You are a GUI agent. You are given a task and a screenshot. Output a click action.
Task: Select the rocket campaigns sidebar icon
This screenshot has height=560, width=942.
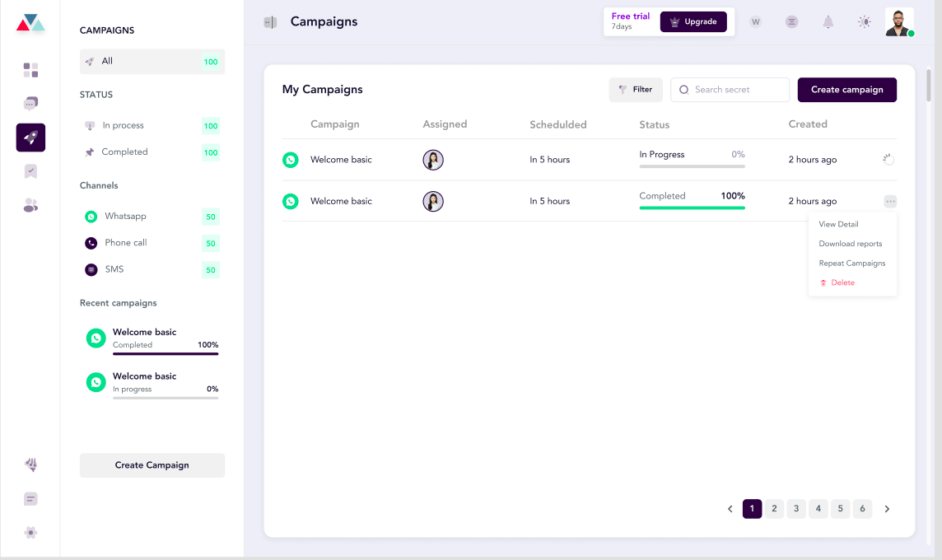pos(30,138)
